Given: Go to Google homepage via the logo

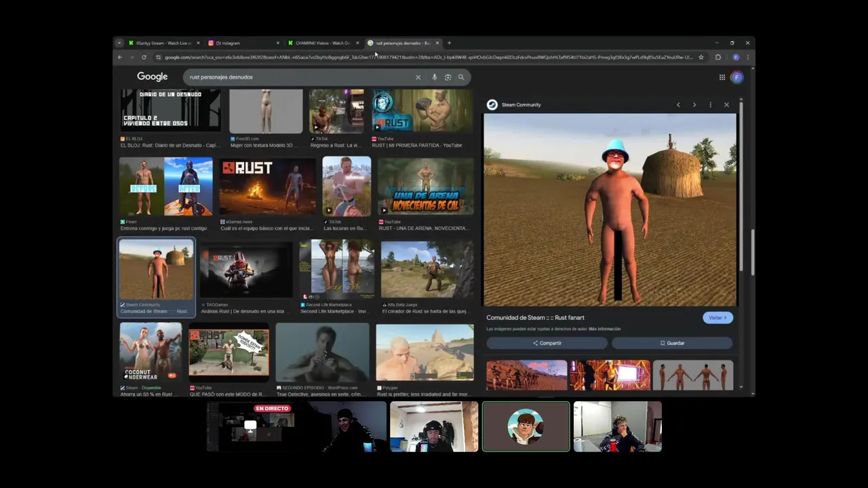Looking at the screenshot, I should 152,77.
